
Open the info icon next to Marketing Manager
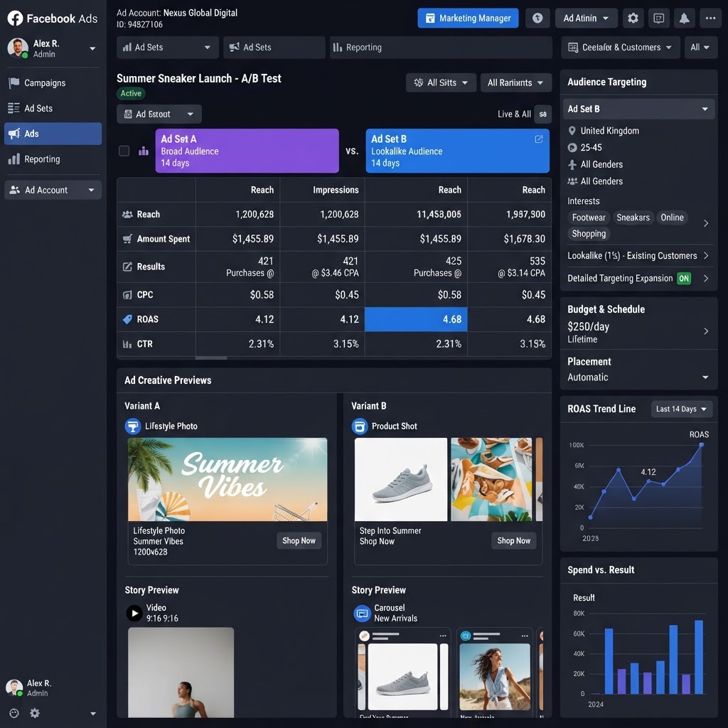pyautogui.click(x=537, y=18)
